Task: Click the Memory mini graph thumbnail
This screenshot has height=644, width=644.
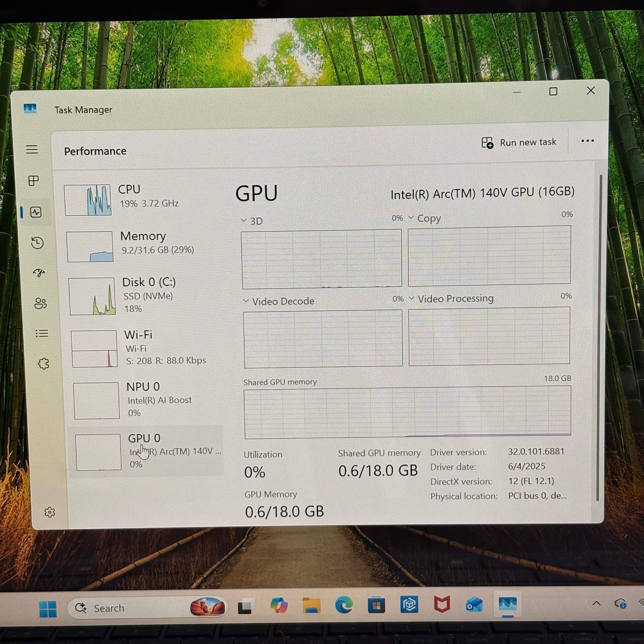Action: coord(90,247)
